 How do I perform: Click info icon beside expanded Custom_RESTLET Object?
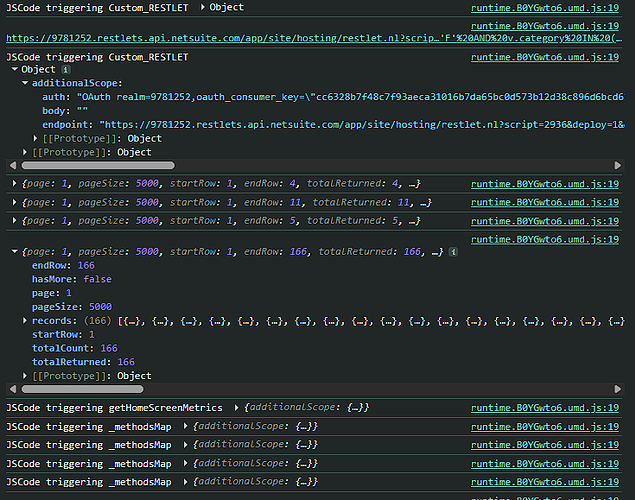pos(65,70)
